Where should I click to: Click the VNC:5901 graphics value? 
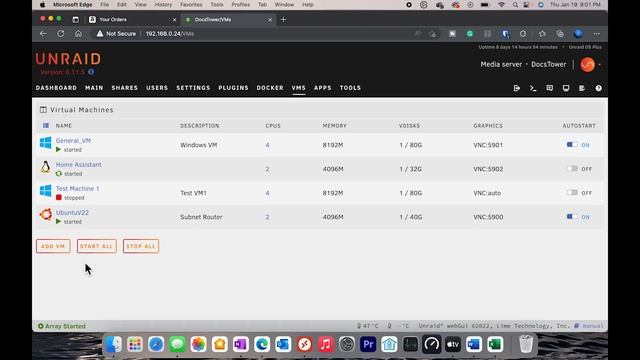tap(488, 145)
